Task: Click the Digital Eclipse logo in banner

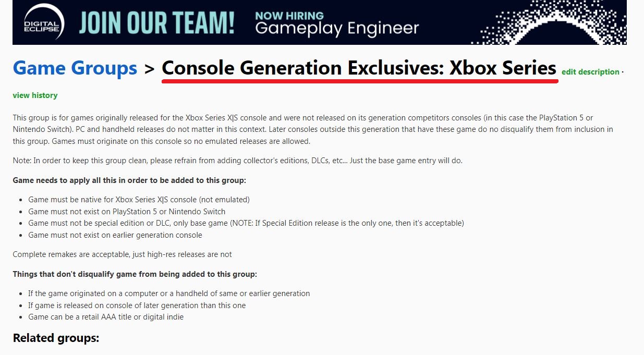Action: [44, 22]
